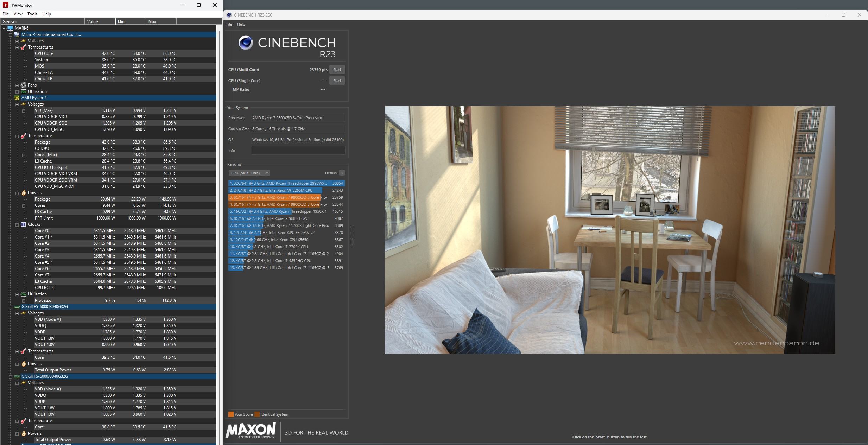Click the Max column header
Screen dimensions: 868x445
(161, 21)
